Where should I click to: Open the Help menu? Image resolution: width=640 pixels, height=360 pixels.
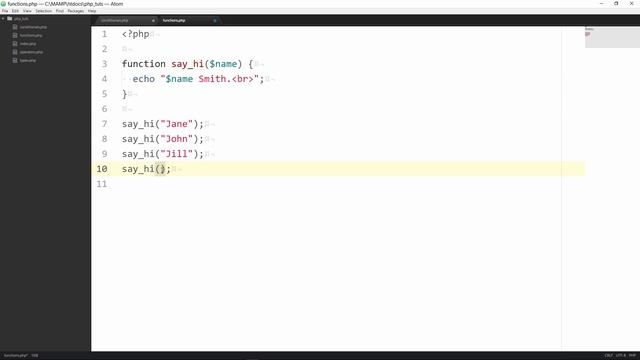(92, 11)
